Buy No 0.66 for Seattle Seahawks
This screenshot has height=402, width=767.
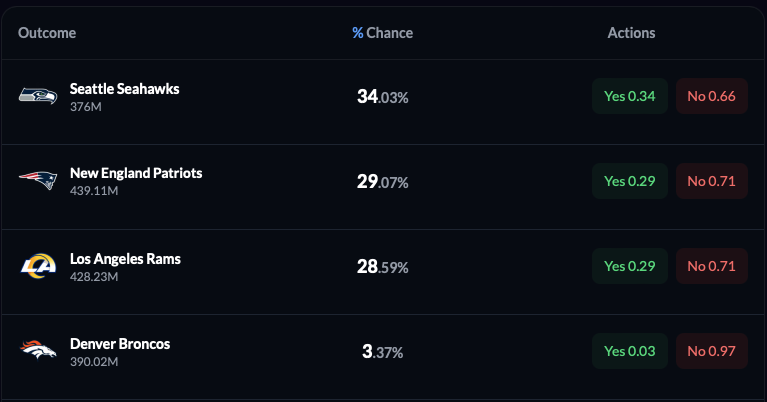711,96
